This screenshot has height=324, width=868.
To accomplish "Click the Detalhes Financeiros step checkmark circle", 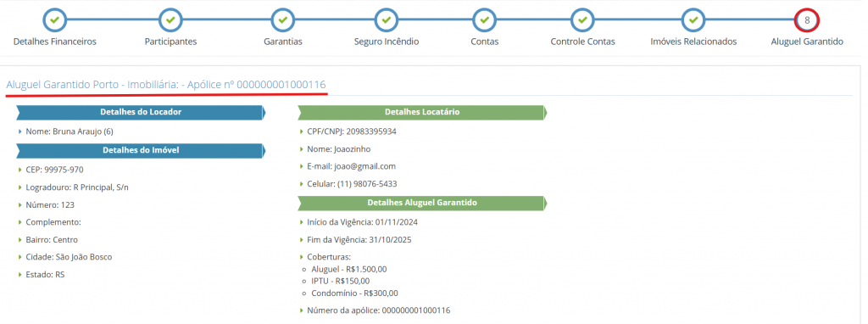I will (55, 20).
